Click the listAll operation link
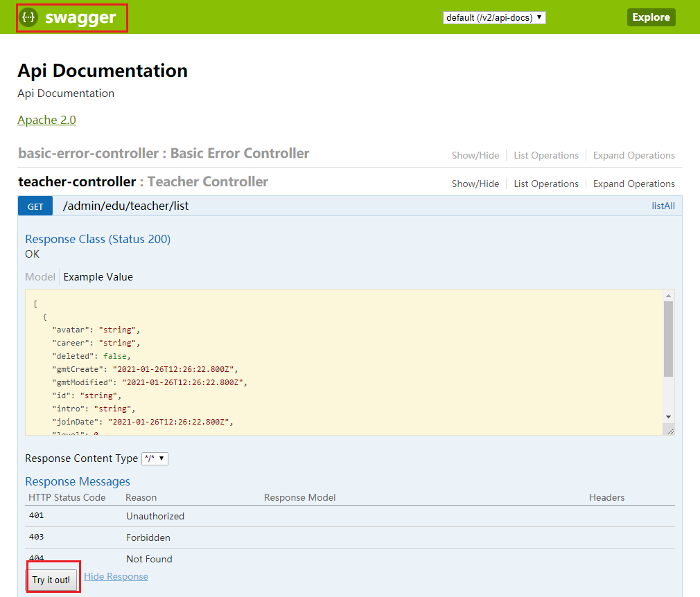 pyautogui.click(x=663, y=206)
